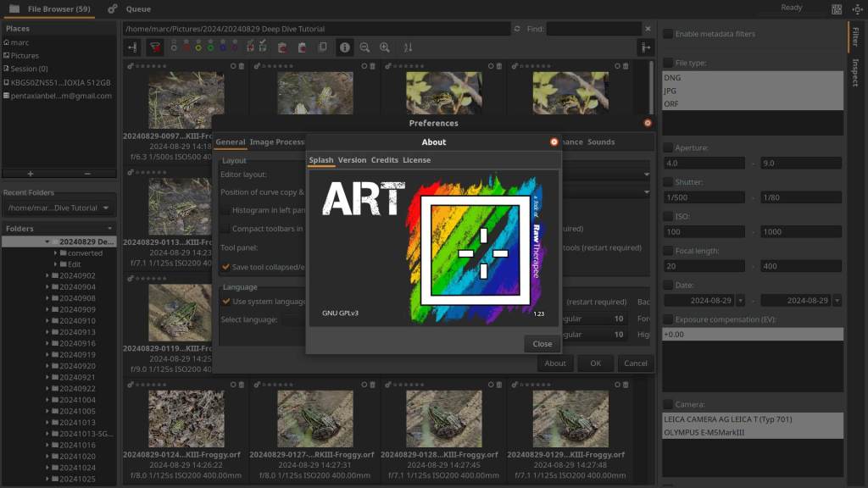Switch to Version tab in About

(x=352, y=160)
